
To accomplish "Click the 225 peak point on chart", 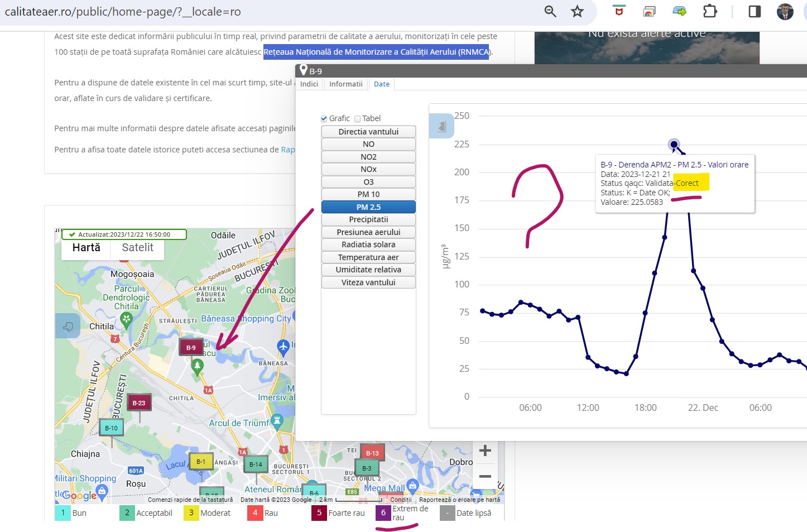I will 674,145.
